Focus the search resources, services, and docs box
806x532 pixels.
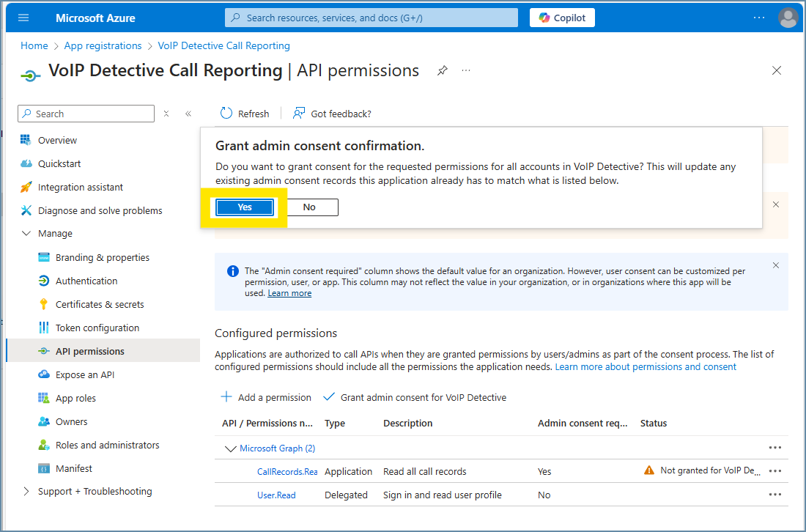point(371,18)
